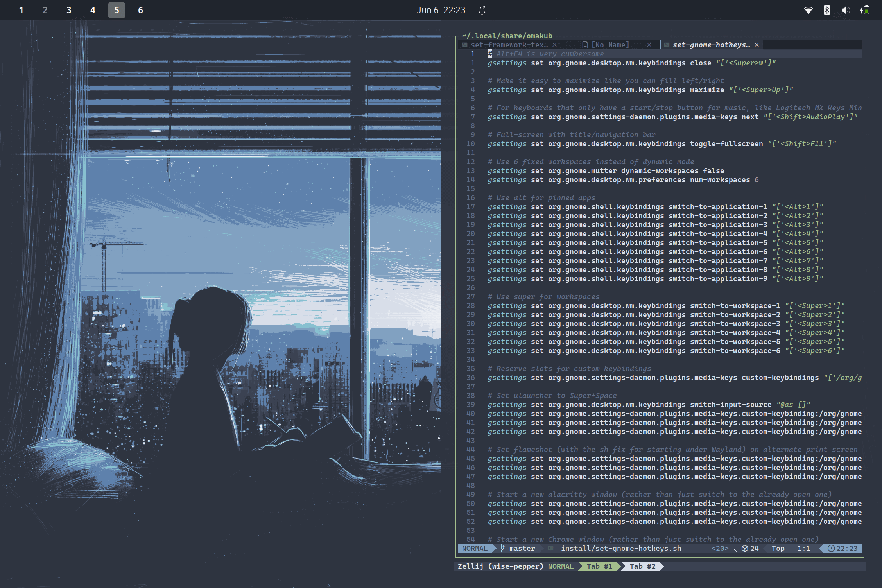
Task: Click the volume speaker icon
Action: click(846, 10)
